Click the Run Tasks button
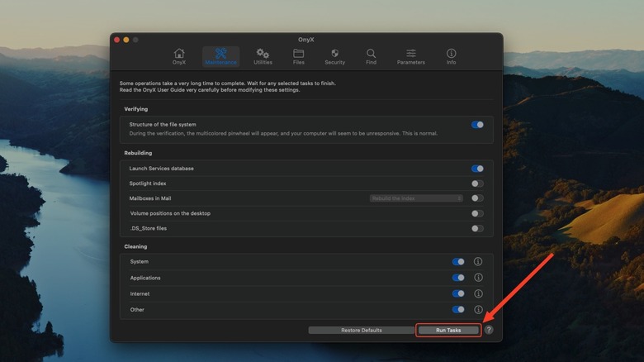644x362 pixels. [x=448, y=330]
